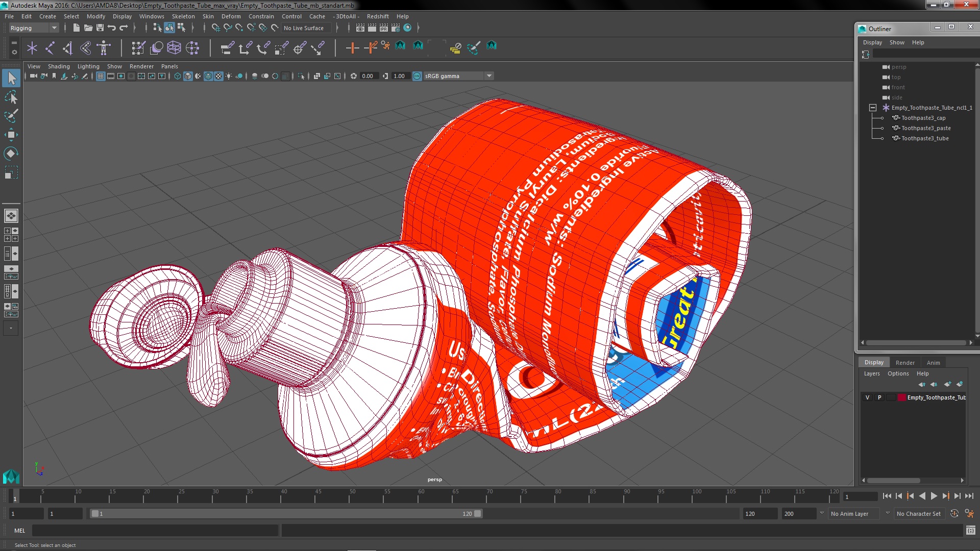This screenshot has width=980, height=551.
Task: Step to the next key button
Action: [x=945, y=496]
